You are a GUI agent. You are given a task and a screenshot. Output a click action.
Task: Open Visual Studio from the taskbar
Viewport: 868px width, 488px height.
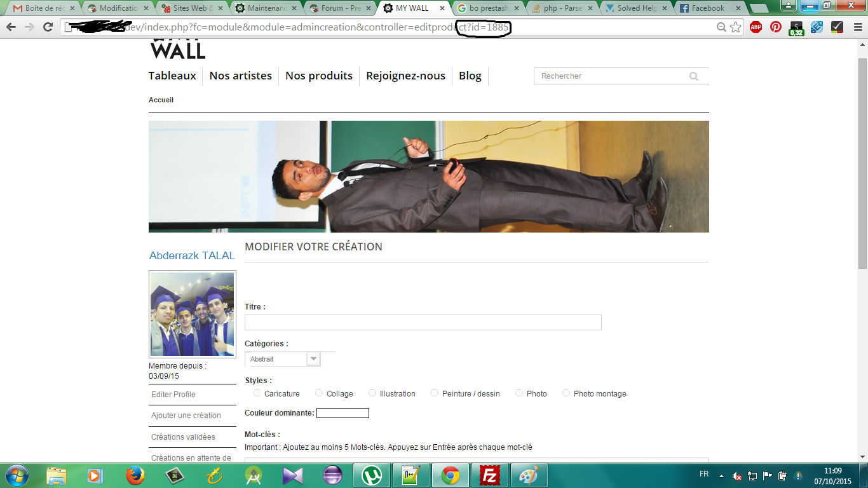[293, 475]
